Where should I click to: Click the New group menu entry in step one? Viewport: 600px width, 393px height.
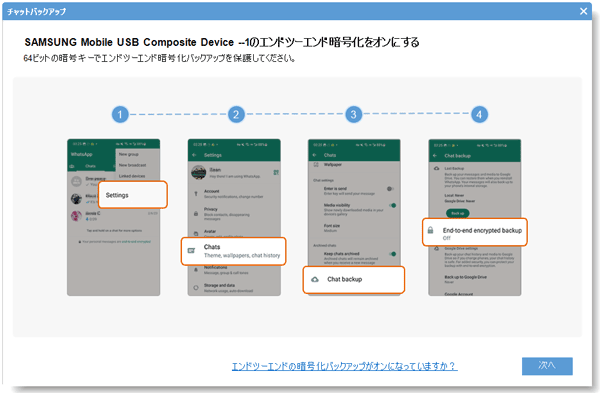pos(129,154)
